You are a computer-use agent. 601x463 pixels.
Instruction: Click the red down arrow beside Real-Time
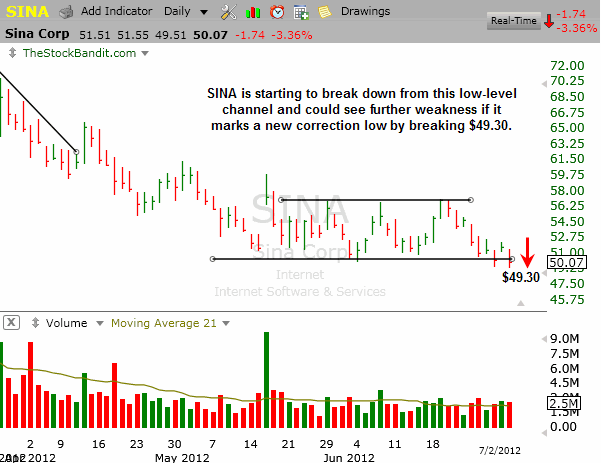click(x=549, y=21)
